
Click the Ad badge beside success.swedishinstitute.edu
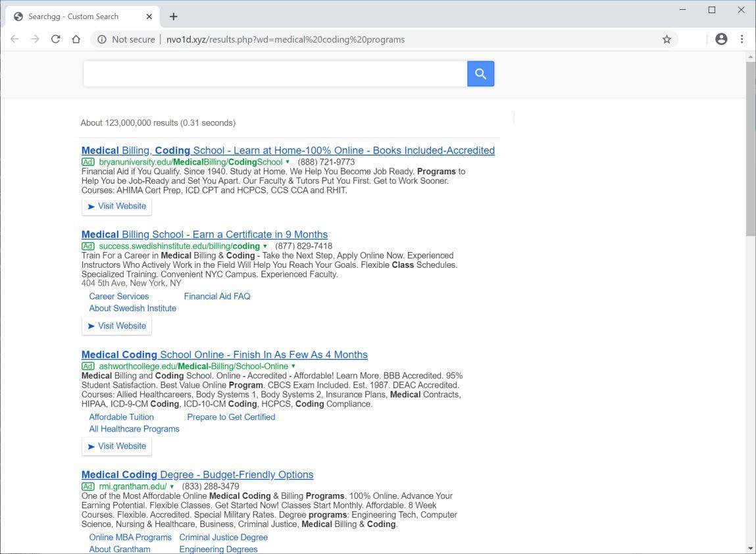click(x=88, y=246)
